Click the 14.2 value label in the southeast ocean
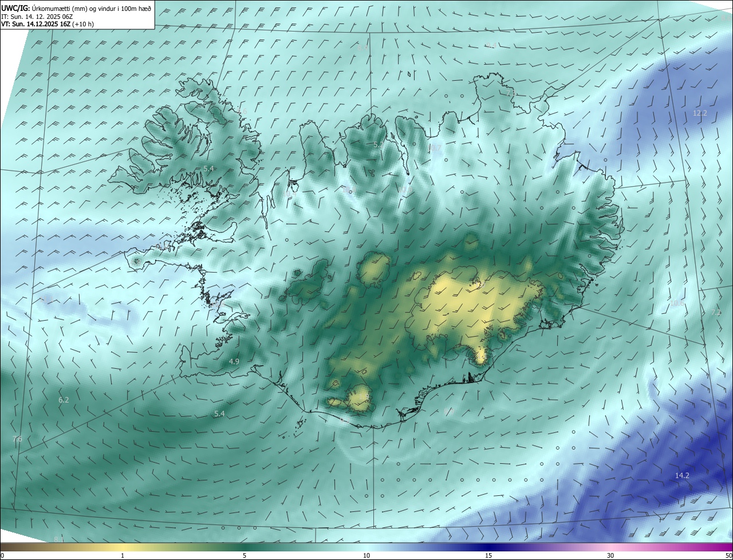733x560 pixels. [682, 475]
